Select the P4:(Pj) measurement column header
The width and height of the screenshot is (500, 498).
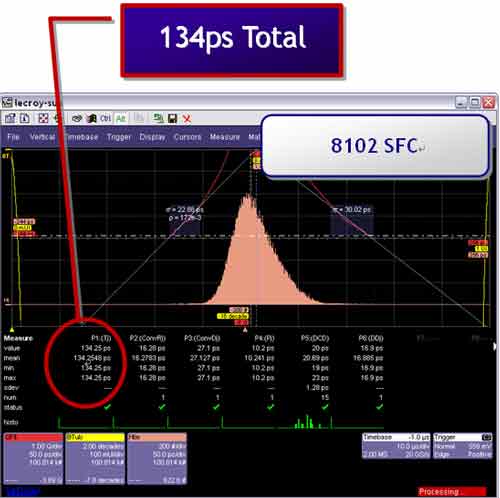(x=264, y=338)
